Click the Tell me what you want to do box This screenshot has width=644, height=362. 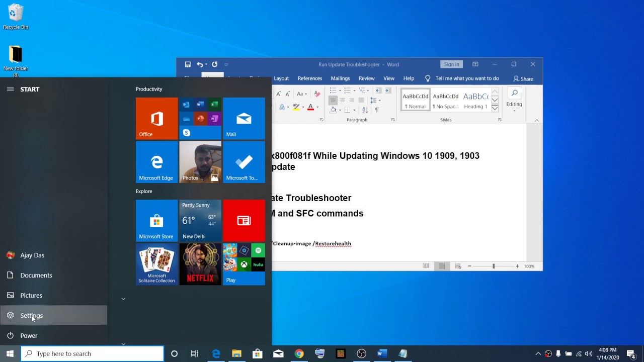[x=462, y=78]
